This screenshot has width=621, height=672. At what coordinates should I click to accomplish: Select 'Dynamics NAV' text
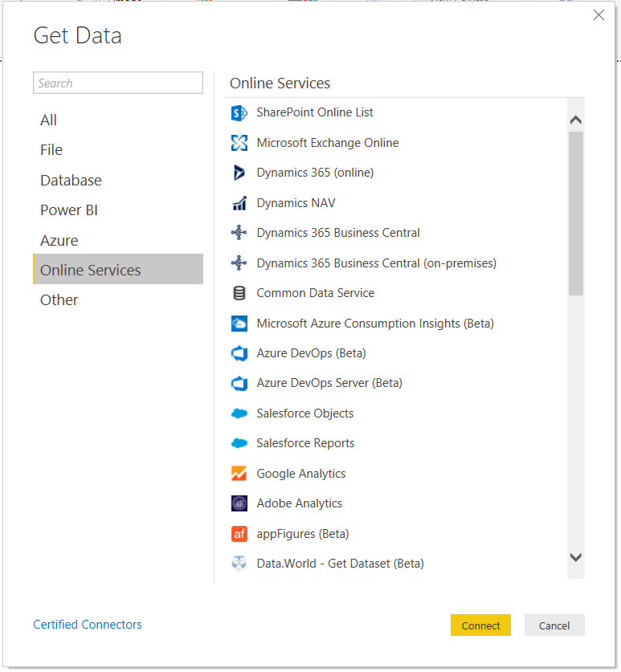point(296,202)
